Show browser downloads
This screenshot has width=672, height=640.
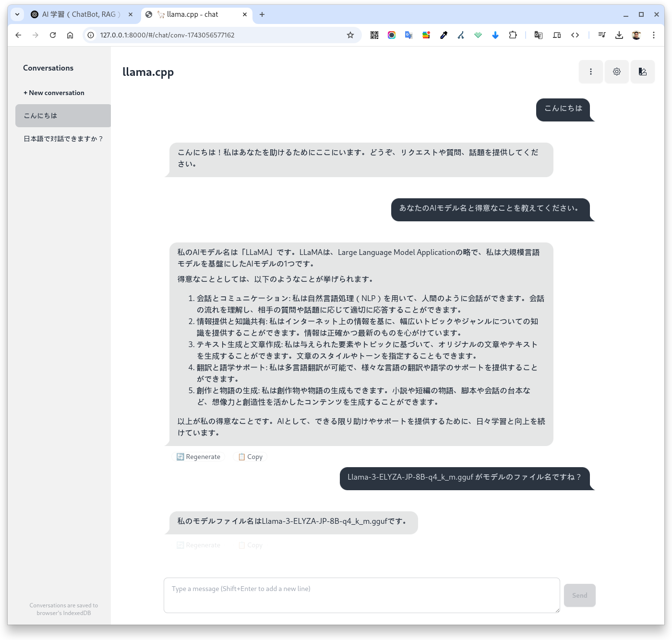619,35
